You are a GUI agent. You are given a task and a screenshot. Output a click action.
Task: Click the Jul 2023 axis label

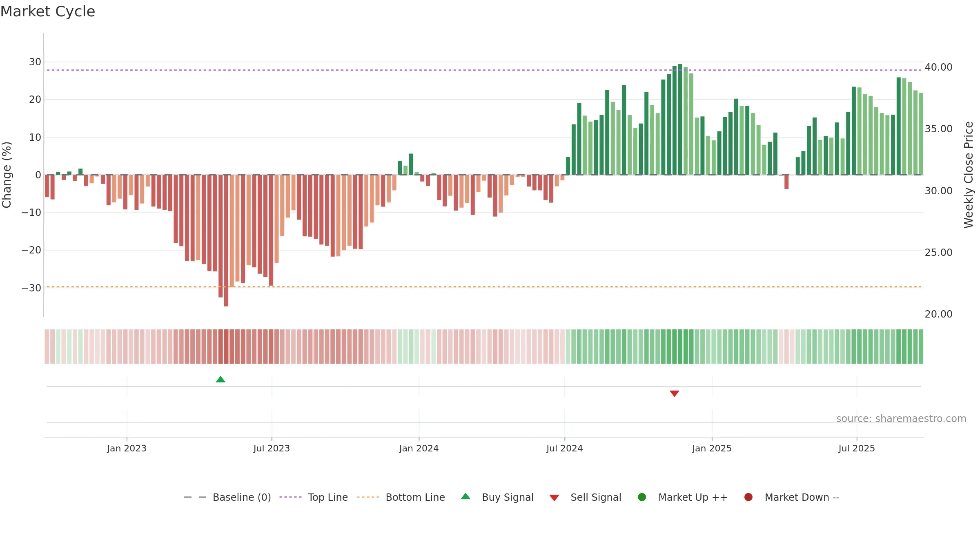[x=272, y=449]
